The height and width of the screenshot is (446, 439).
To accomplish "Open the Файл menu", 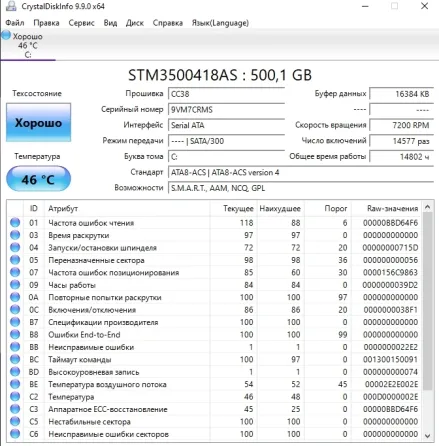I will coord(15,23).
